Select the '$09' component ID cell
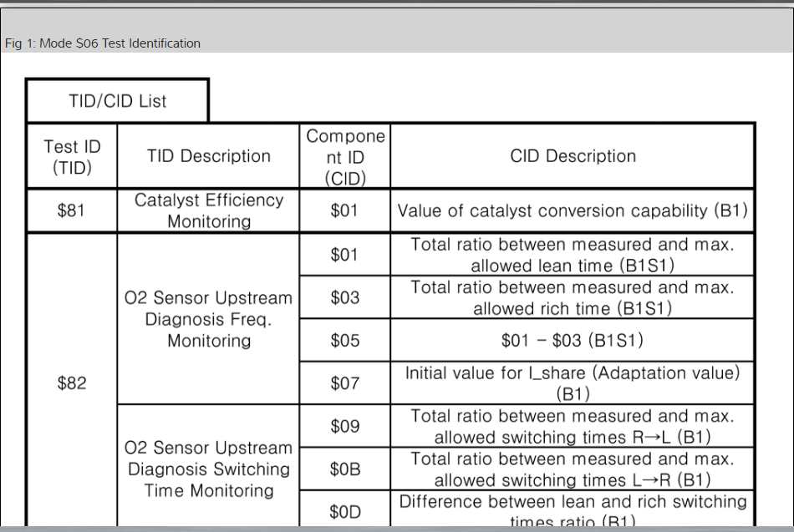The image size is (794, 532). click(x=344, y=426)
